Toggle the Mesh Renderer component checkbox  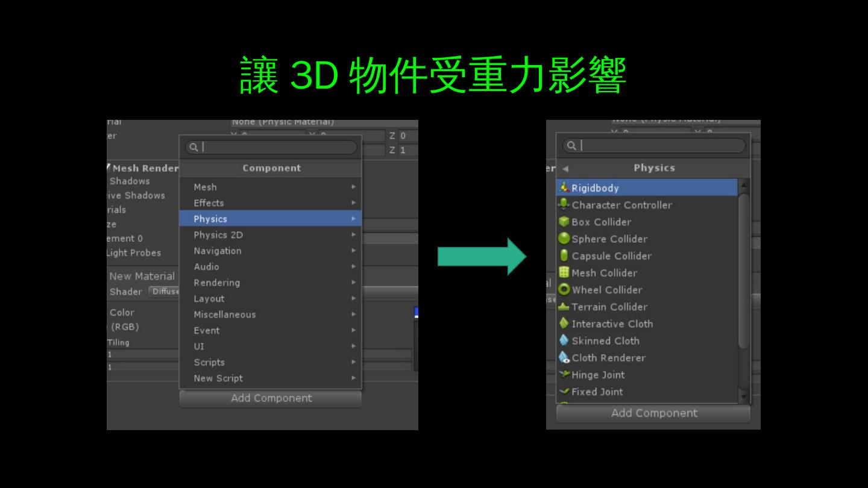108,168
